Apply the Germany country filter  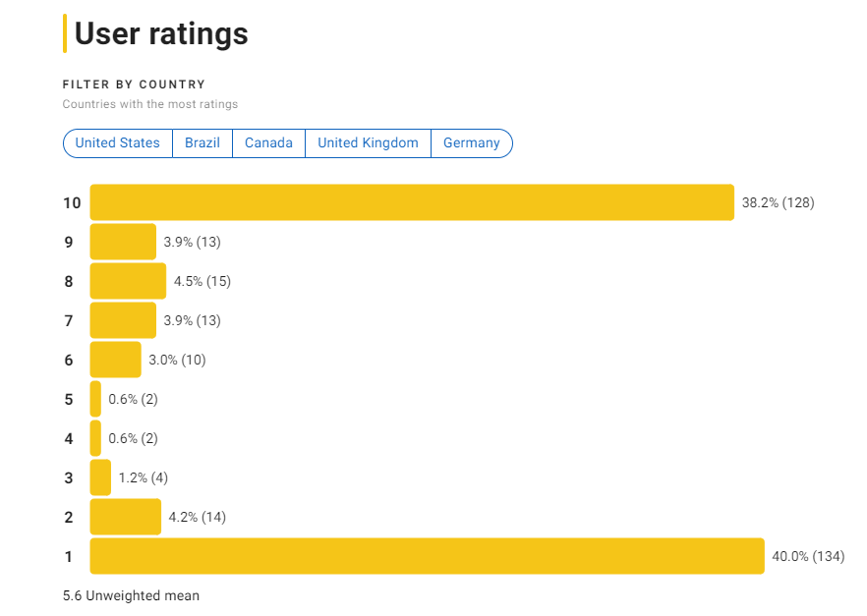coord(471,143)
